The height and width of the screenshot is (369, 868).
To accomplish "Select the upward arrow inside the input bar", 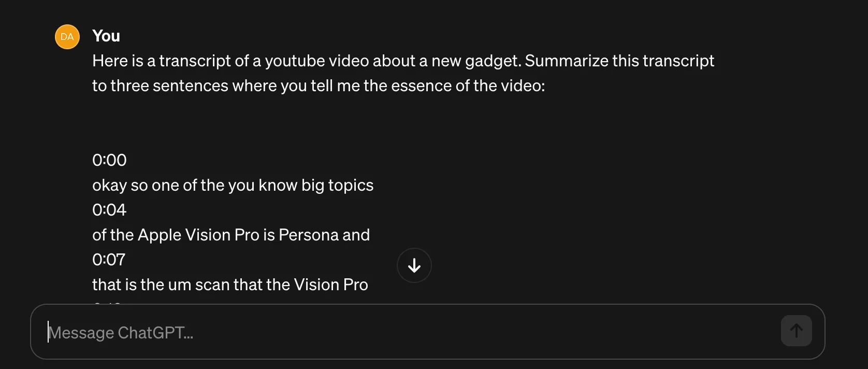I will [x=796, y=331].
